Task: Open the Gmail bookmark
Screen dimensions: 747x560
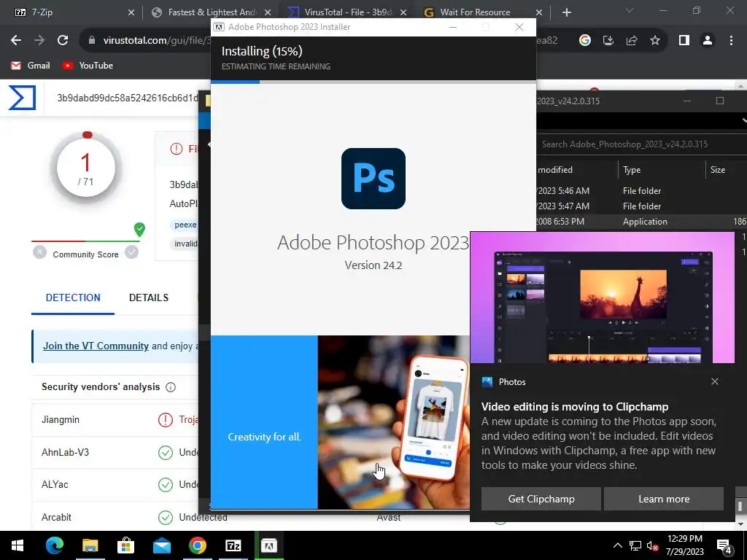Action: coord(31,66)
